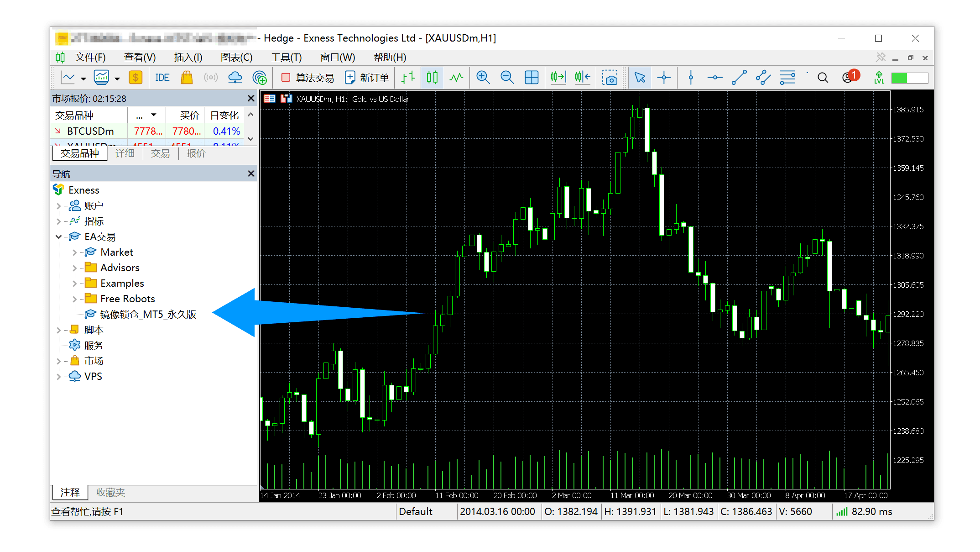The image size is (980, 552).
Task: Click the green progress bar in toolbar
Action: click(910, 78)
